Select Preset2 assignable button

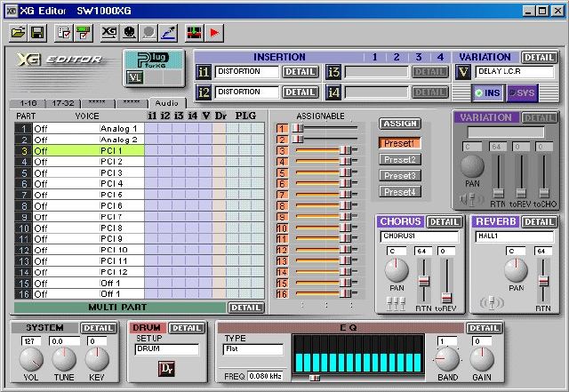click(x=399, y=159)
